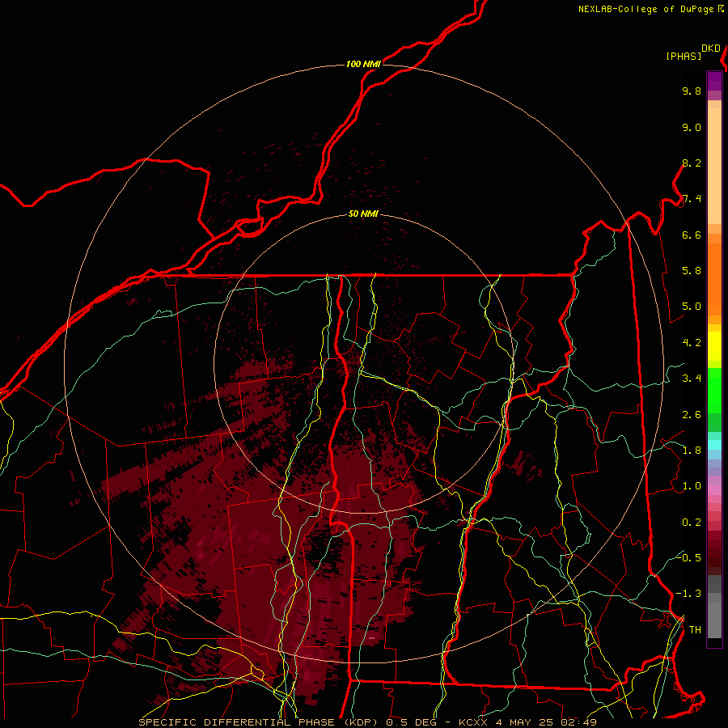This screenshot has height=728, width=728.
Task: Pick the bright green segment of the scale
Action: [x=714, y=391]
